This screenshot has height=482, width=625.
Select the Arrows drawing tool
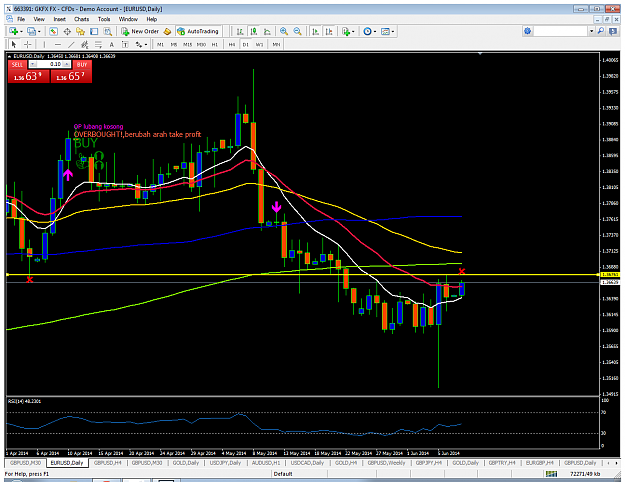[139, 44]
